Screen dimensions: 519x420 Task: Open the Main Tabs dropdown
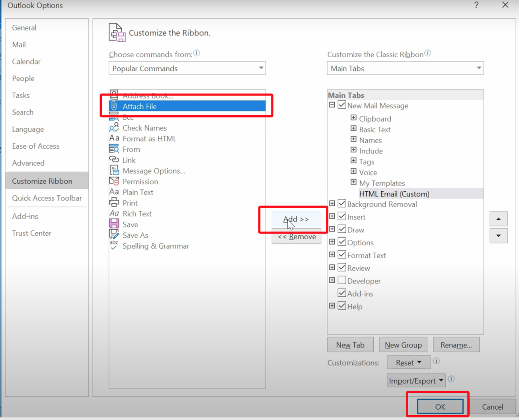click(478, 68)
